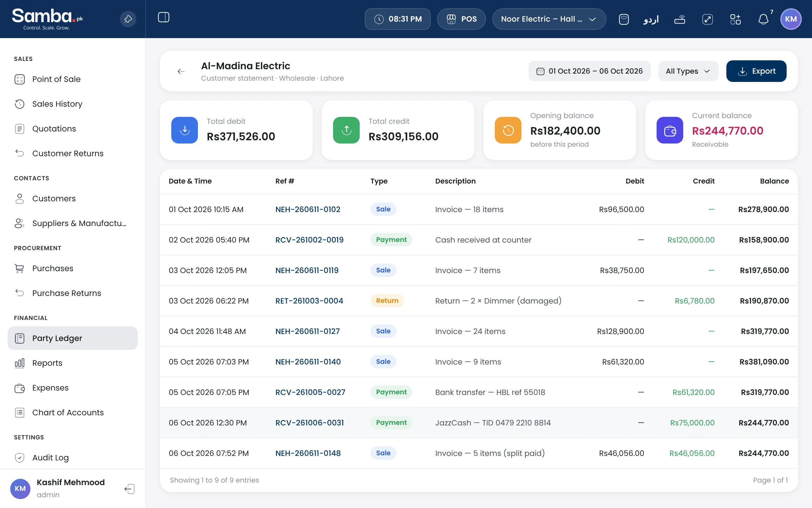Open the calculator icon in top bar

pos(623,19)
